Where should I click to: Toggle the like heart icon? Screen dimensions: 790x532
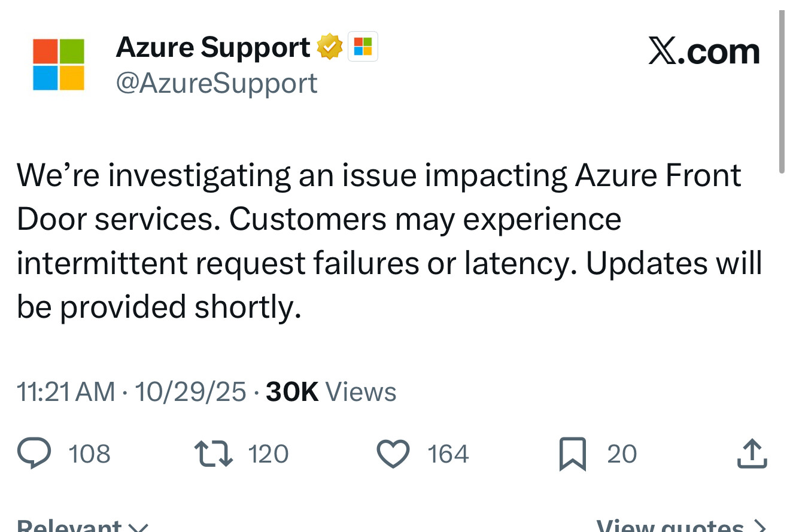(x=393, y=454)
